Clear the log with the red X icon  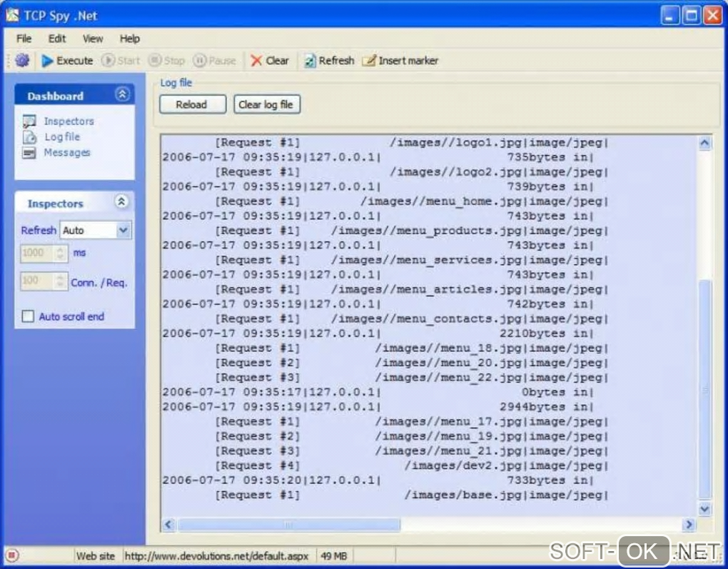pyautogui.click(x=256, y=61)
